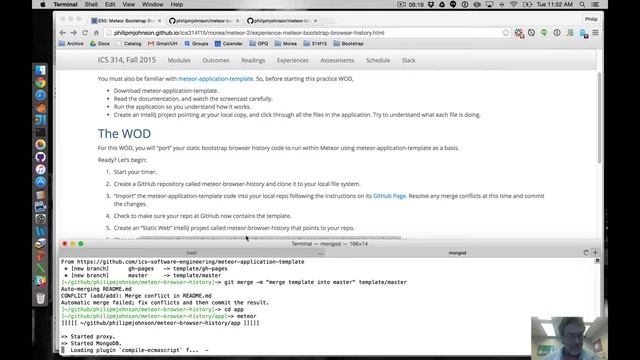Open the View menu
Image resolution: width=640 pixels, height=360 pixels.
coord(129,4)
